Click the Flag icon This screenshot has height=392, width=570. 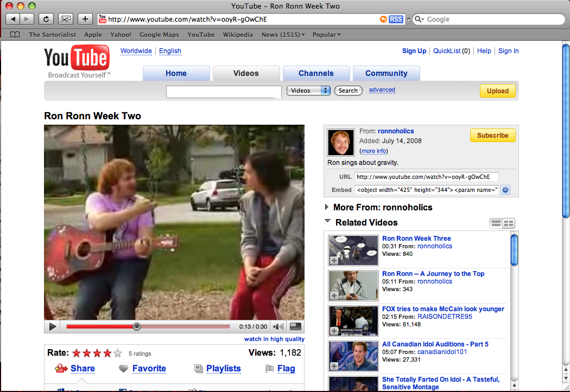click(269, 369)
